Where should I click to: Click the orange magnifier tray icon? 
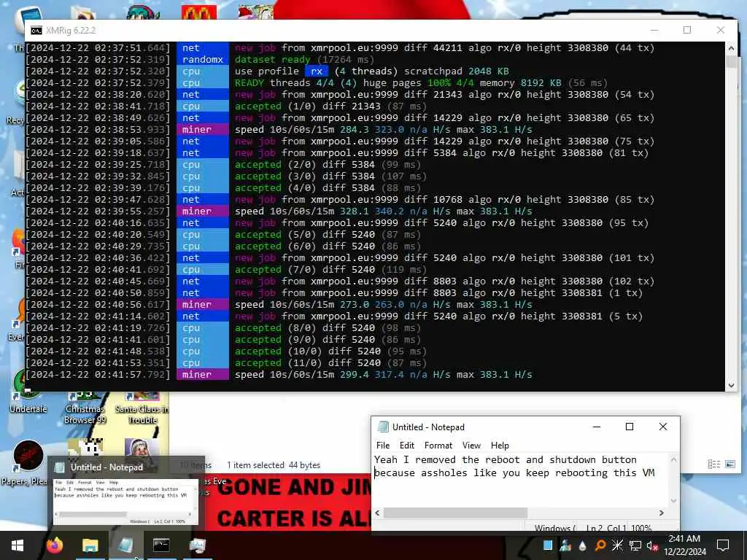click(x=600, y=545)
